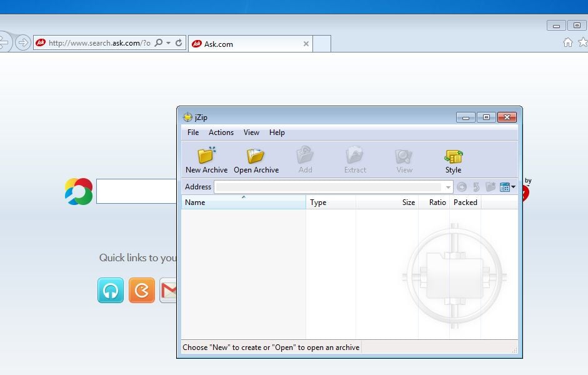The image size is (588, 375).
Task: Open the View menu in jZip
Action: click(251, 132)
